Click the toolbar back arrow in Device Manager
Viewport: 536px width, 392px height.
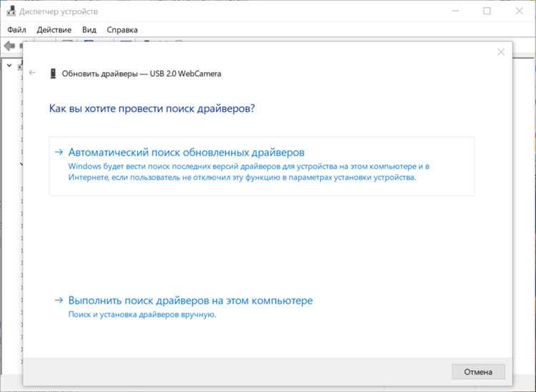click(x=9, y=46)
